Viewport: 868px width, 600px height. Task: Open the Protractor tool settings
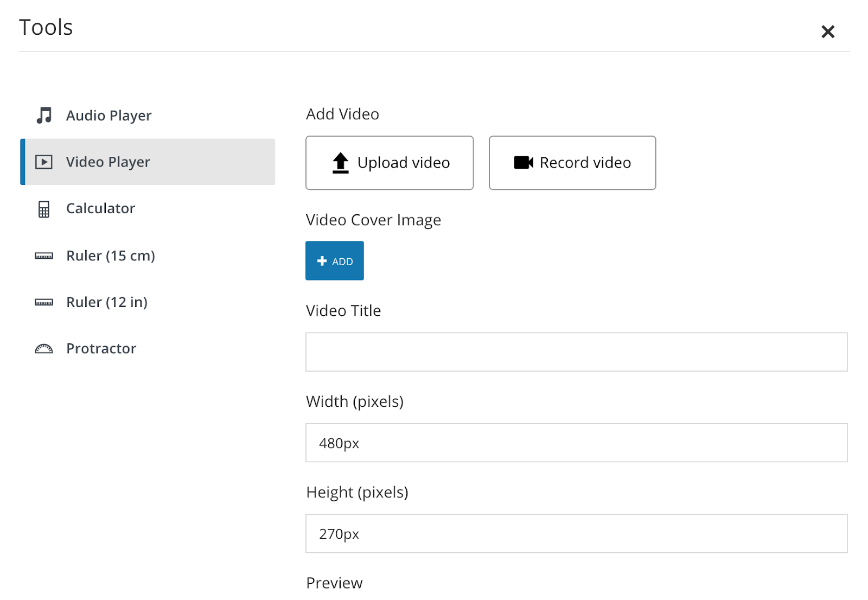(101, 349)
